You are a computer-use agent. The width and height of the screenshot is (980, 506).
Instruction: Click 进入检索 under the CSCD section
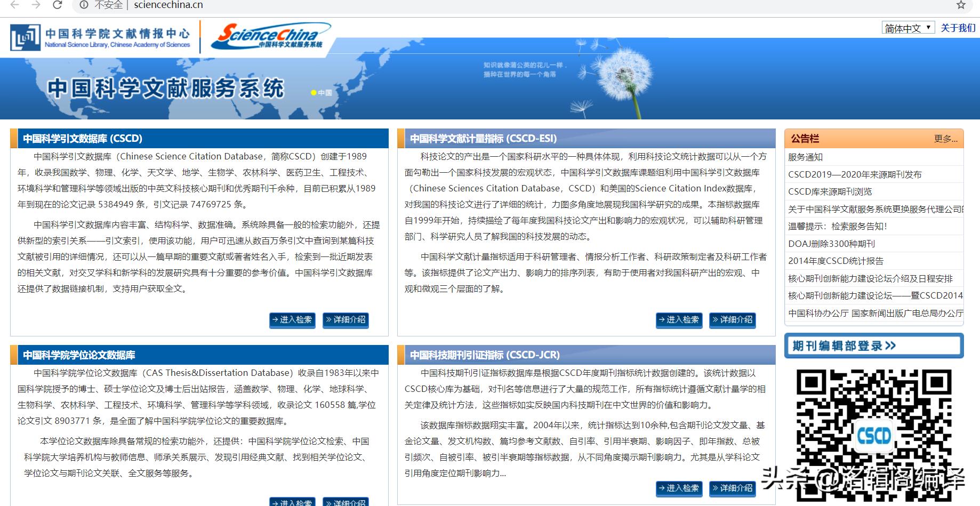coord(292,320)
